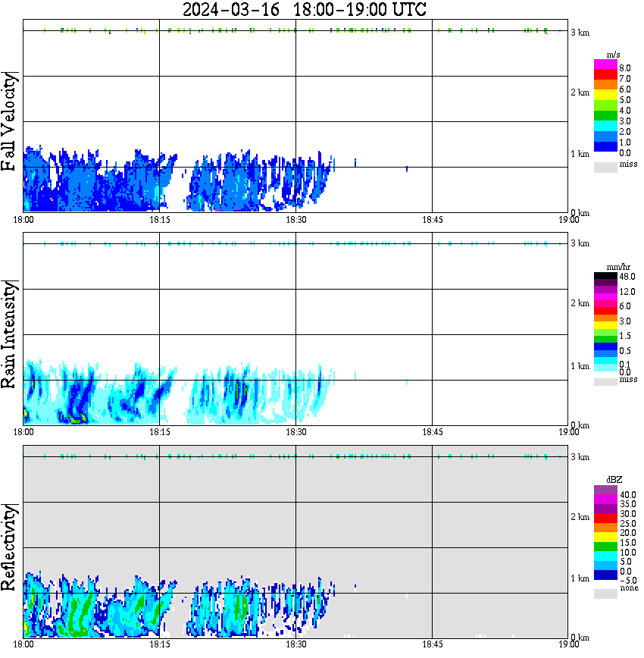The image size is (644, 658).
Task: Click the "3 km" height label beside the Reflectivity plot
Action: pos(580,457)
